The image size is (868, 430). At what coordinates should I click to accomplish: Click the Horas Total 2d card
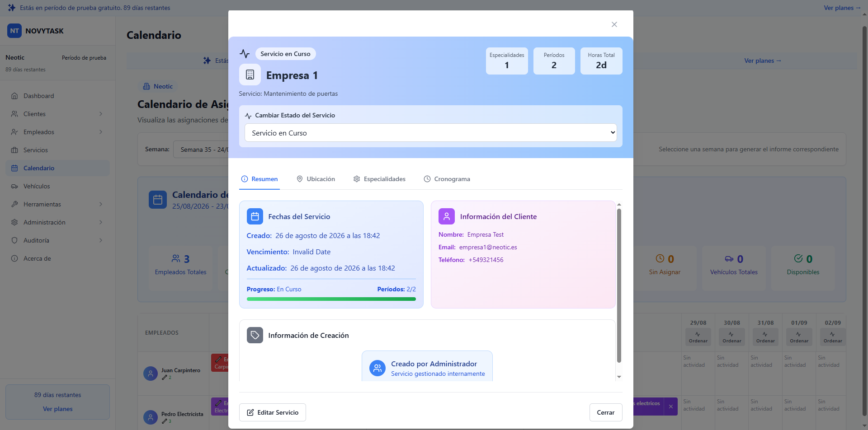pyautogui.click(x=601, y=61)
